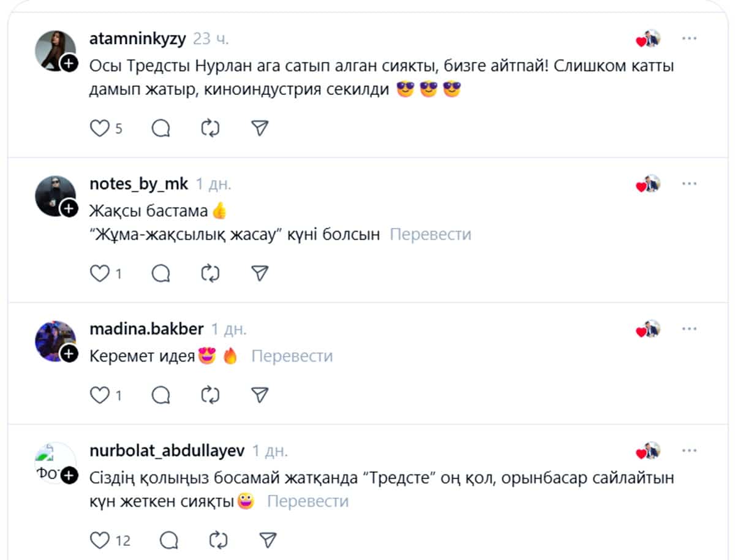The width and height of the screenshot is (735, 560).
Task: Click Перевести on notes_by_mk's comment
Action: [x=429, y=234]
